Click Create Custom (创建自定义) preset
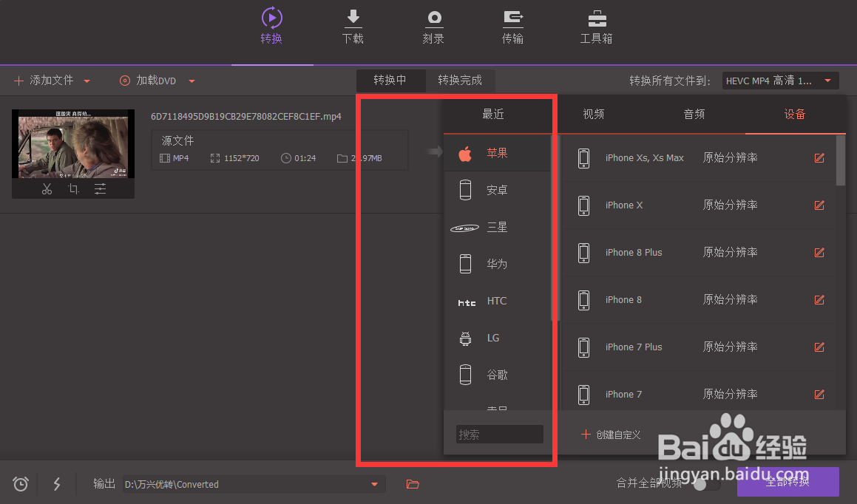The width and height of the screenshot is (857, 504). [x=611, y=435]
